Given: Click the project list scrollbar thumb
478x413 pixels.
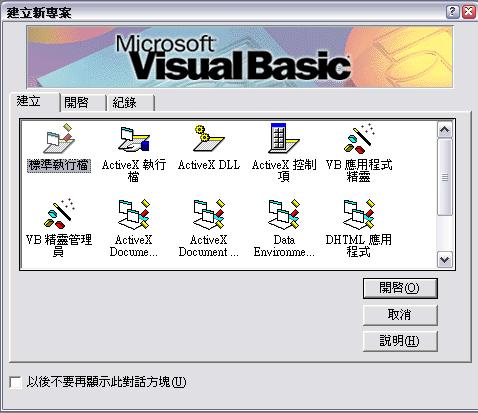Looking at the screenshot, I should point(445,177).
